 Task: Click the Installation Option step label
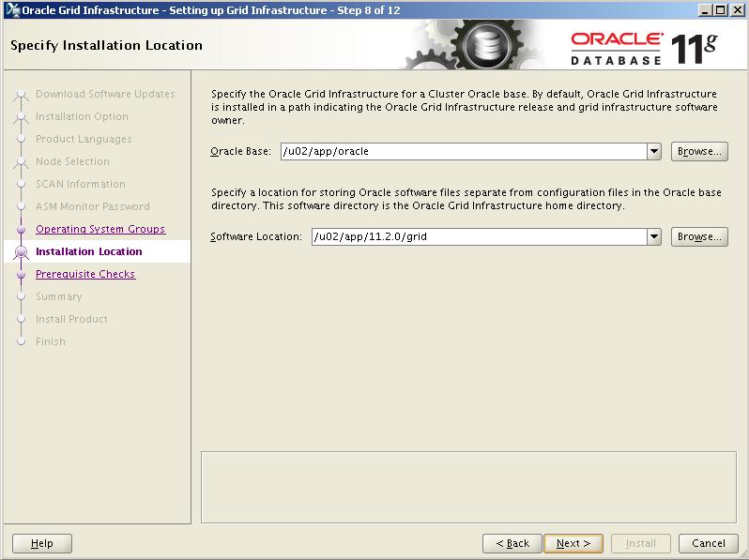point(82,116)
